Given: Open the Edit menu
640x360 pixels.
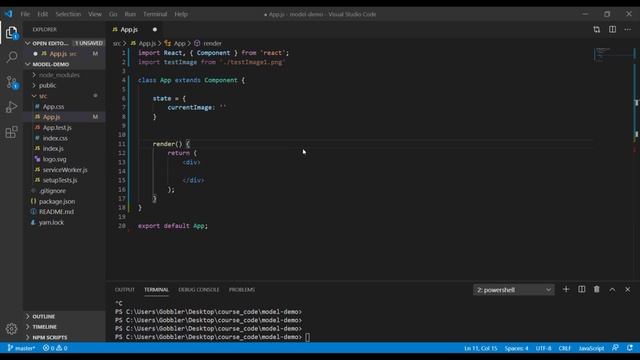Looking at the screenshot, I should (x=42, y=14).
